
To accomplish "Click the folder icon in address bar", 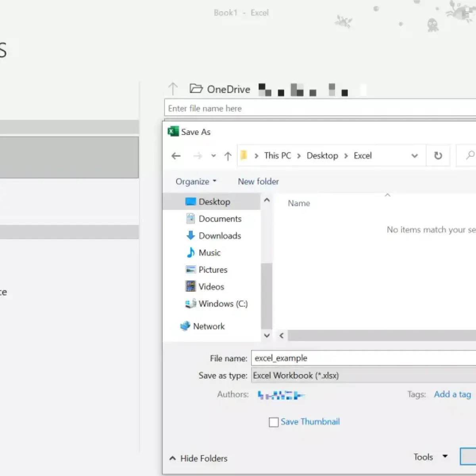I will [244, 155].
